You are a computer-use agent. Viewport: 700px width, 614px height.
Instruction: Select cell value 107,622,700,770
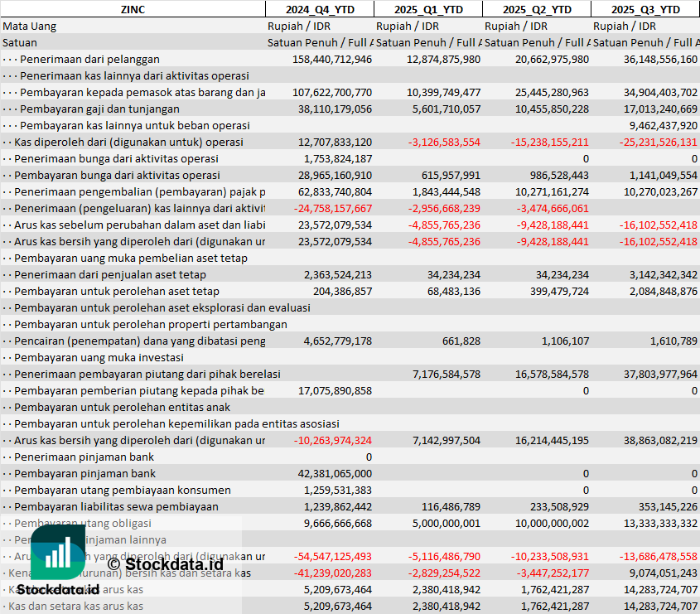click(332, 93)
